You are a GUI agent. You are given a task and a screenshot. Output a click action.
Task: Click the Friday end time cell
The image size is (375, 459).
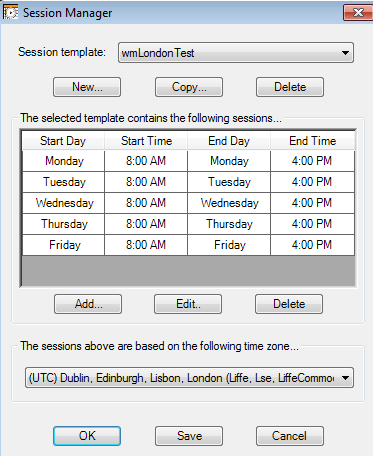pos(312,245)
